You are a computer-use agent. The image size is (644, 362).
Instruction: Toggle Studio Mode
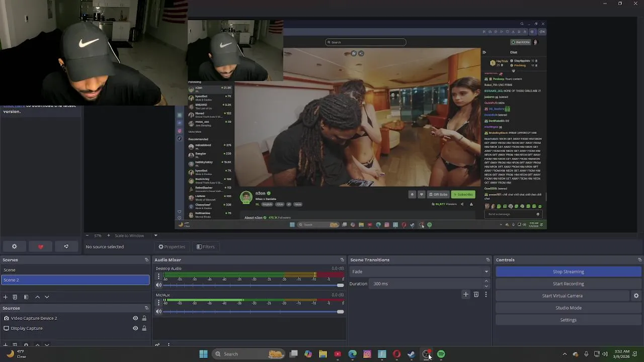[x=569, y=308]
